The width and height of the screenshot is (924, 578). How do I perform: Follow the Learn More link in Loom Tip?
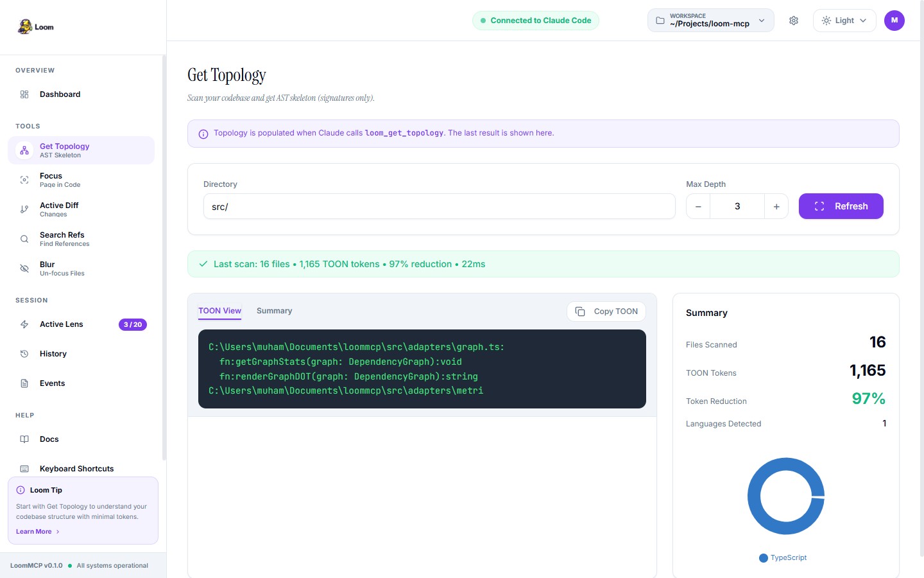[33, 531]
